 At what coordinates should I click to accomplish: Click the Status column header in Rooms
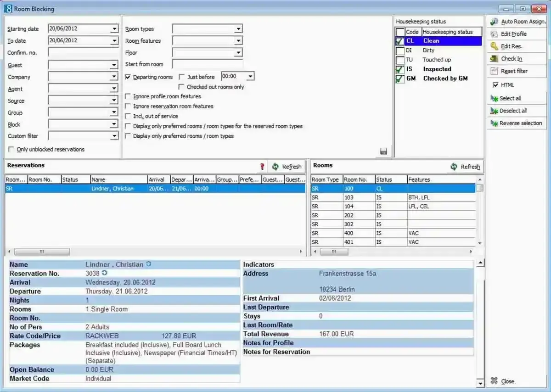pyautogui.click(x=391, y=179)
